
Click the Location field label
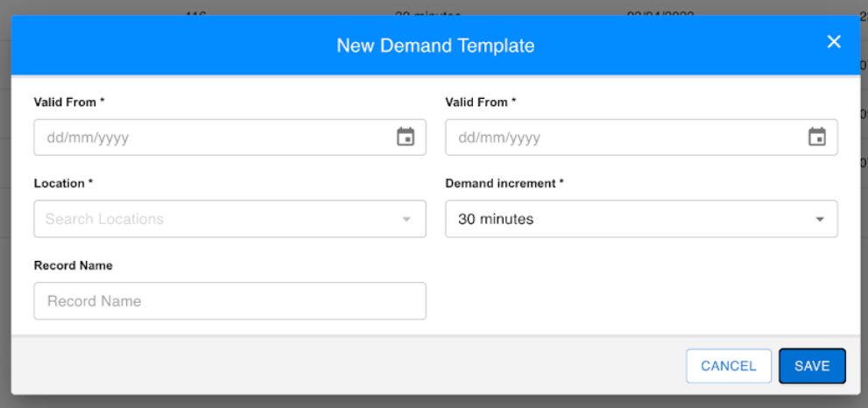(61, 184)
